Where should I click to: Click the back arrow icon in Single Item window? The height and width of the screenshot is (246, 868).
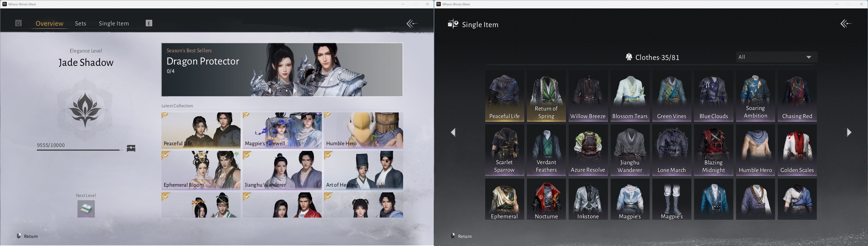pyautogui.click(x=846, y=23)
